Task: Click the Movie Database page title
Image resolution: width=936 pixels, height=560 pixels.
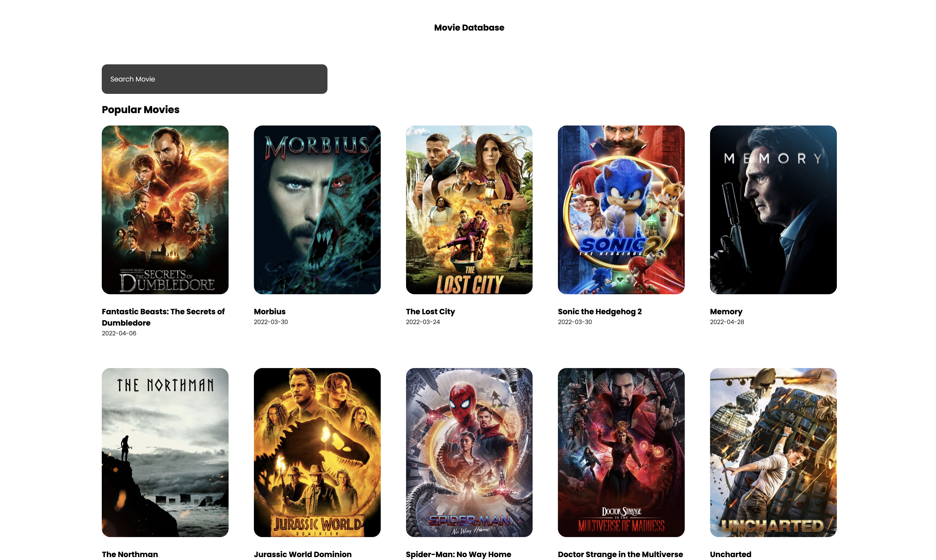Action: tap(469, 27)
